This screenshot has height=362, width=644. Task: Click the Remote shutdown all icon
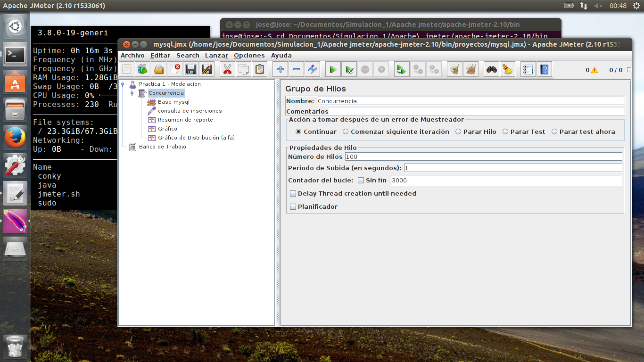click(434, 70)
